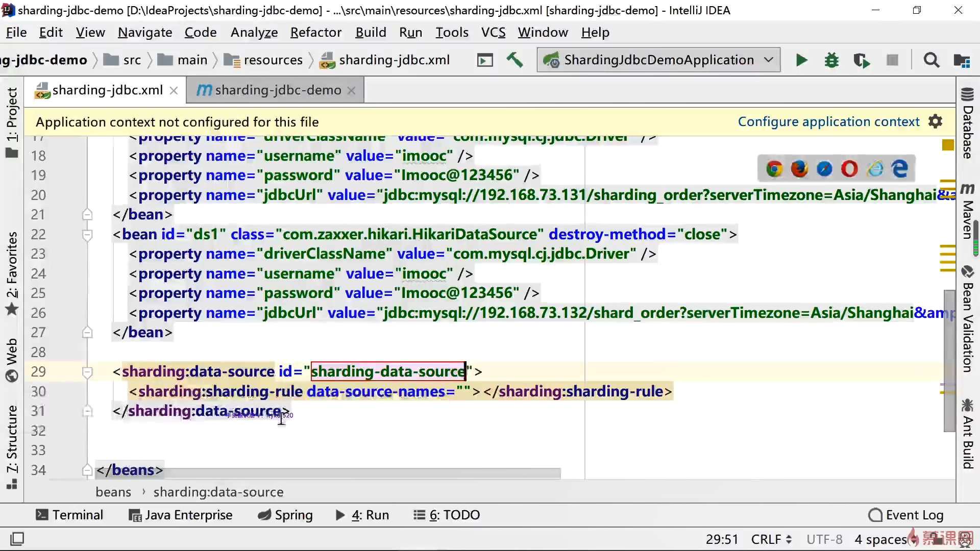Collapse sharding:data-source fold at line 29
The width and height of the screenshot is (980, 551).
pyautogui.click(x=87, y=372)
